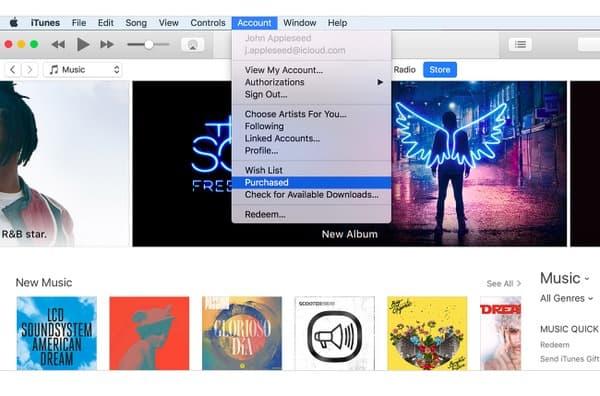600x396 pixels.
Task: Select Redeem… in Account menu
Action: point(311,214)
